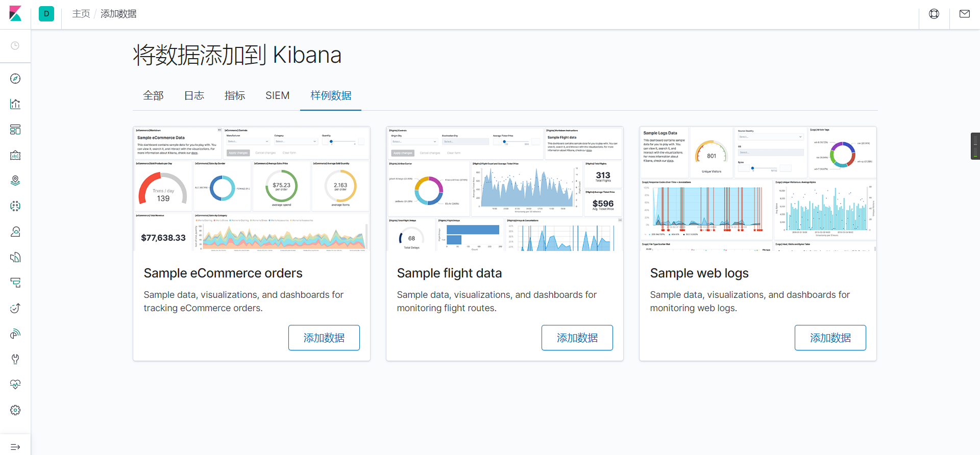Open the Dashboard icon in sidebar

[15, 130]
